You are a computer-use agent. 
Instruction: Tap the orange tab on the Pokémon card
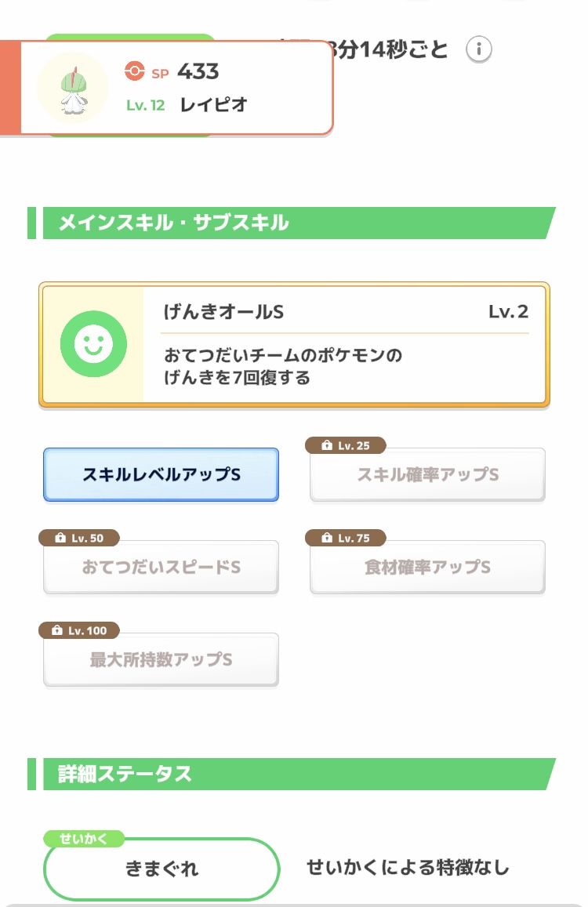tap(10, 88)
